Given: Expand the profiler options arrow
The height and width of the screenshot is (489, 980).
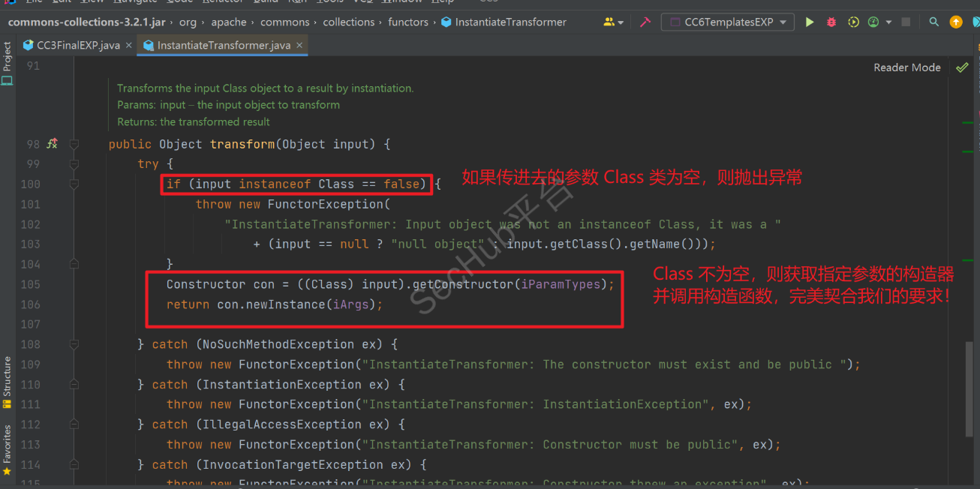Looking at the screenshot, I should (x=888, y=22).
